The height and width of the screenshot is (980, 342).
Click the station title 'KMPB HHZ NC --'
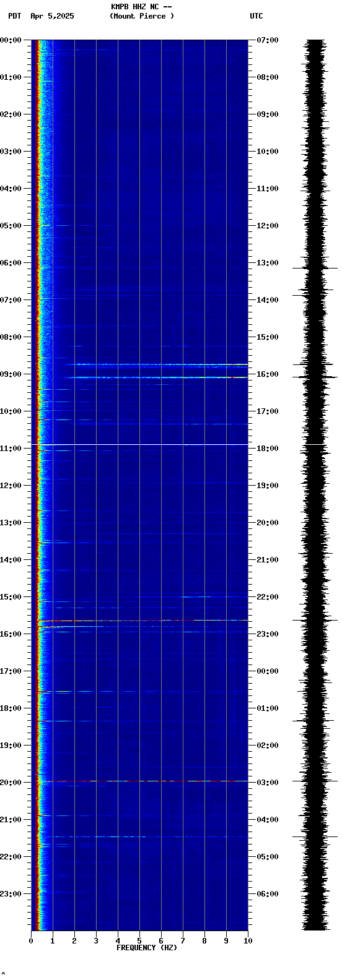141,7
